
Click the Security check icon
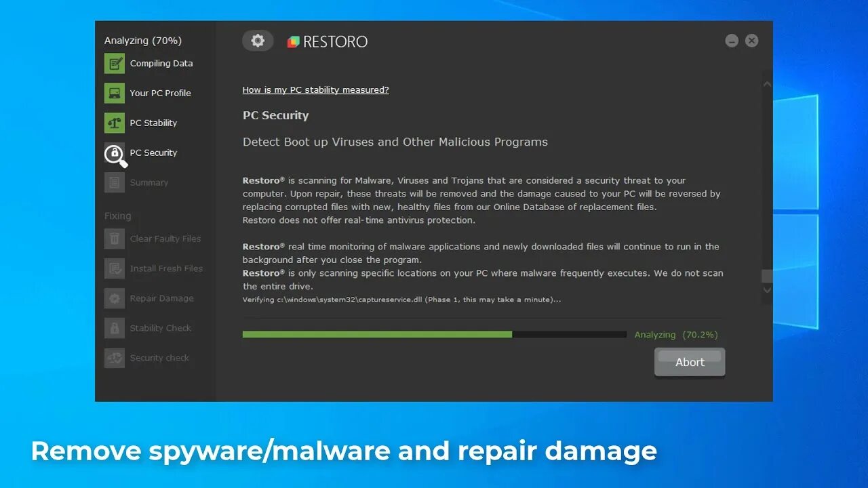coord(115,358)
